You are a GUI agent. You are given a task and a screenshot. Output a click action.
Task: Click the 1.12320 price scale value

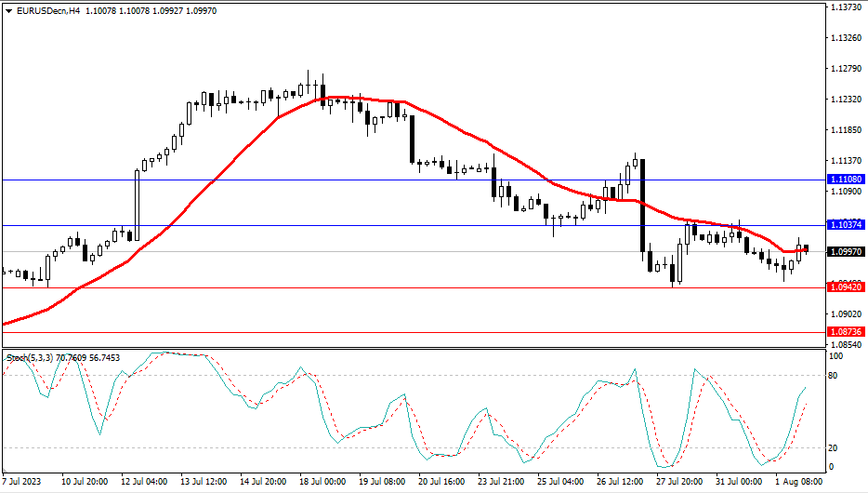tap(845, 100)
